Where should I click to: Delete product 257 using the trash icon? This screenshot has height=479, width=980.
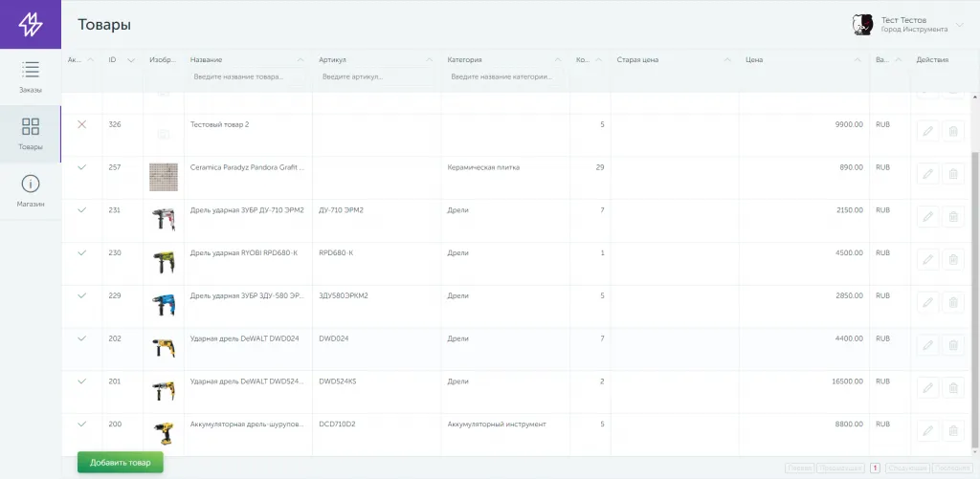[x=953, y=173]
